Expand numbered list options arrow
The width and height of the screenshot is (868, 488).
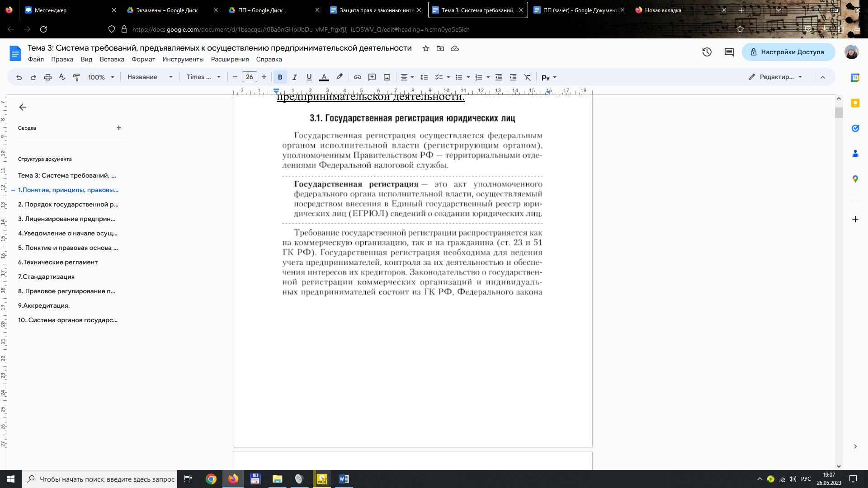488,77
